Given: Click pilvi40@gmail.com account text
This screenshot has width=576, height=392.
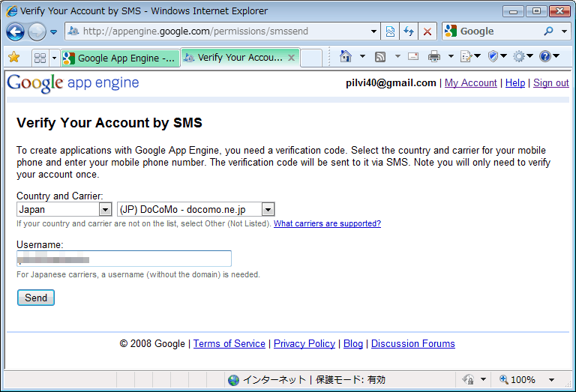Looking at the screenshot, I should (391, 83).
